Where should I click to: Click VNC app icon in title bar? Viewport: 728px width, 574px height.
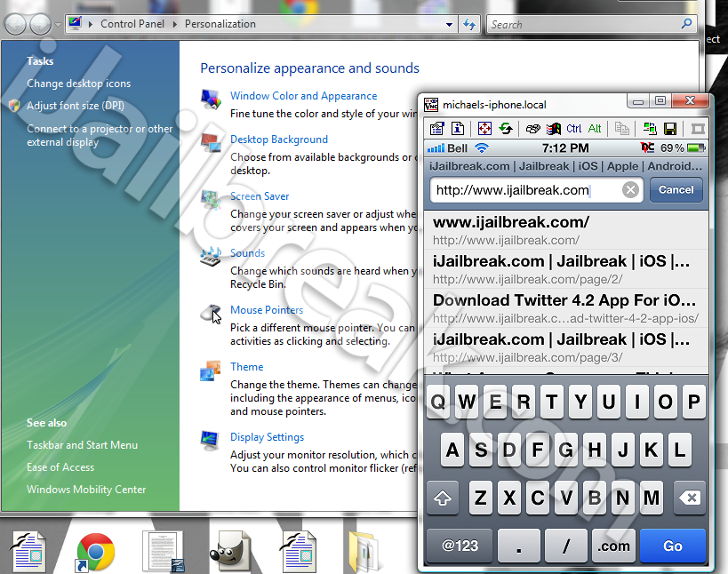(431, 105)
